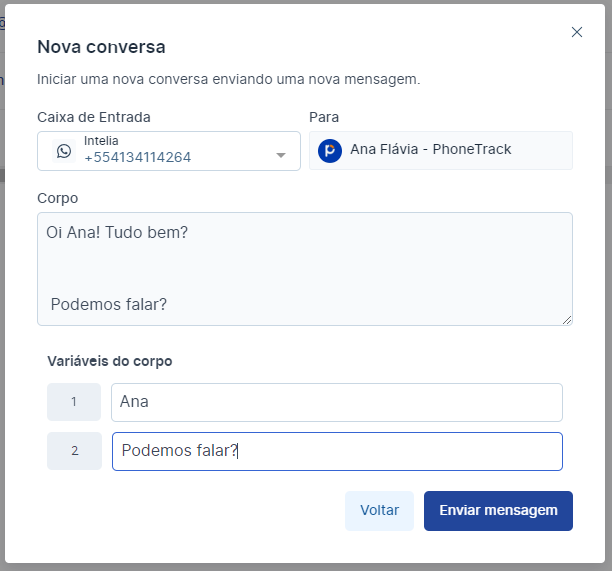The image size is (612, 571).
Task: Click the variable number 2 badge
Action: coord(74,451)
